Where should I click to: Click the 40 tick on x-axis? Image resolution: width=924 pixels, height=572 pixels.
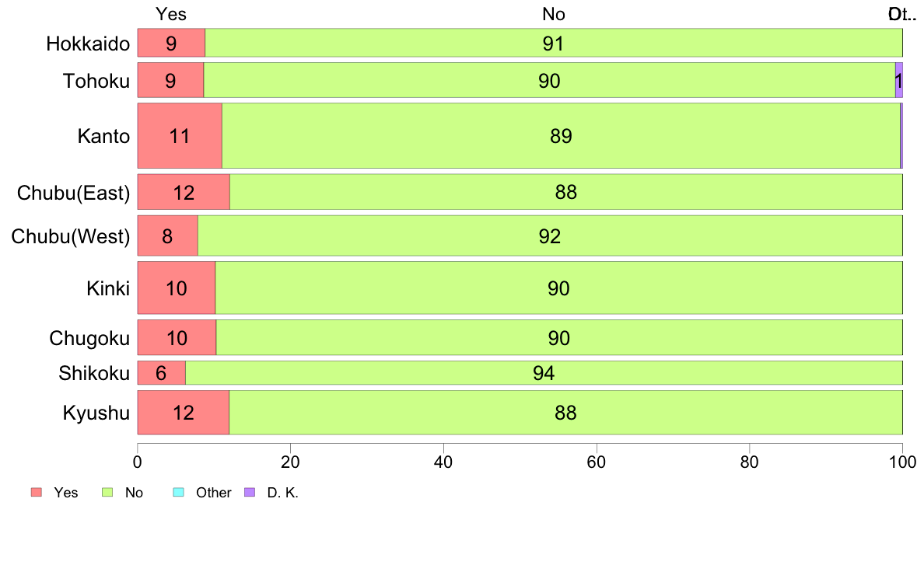click(443, 462)
